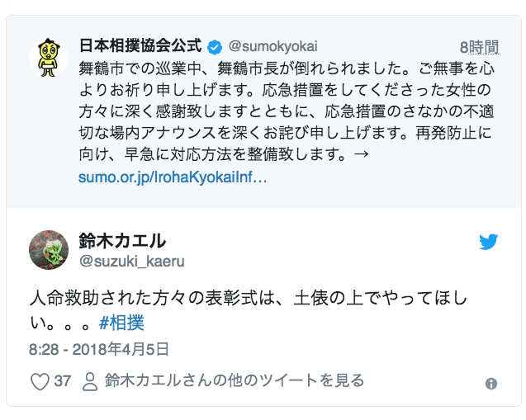This screenshot has height=420, width=526.
Task: Open 鈴木カエル's profile picture
Action: pyautogui.click(x=49, y=250)
